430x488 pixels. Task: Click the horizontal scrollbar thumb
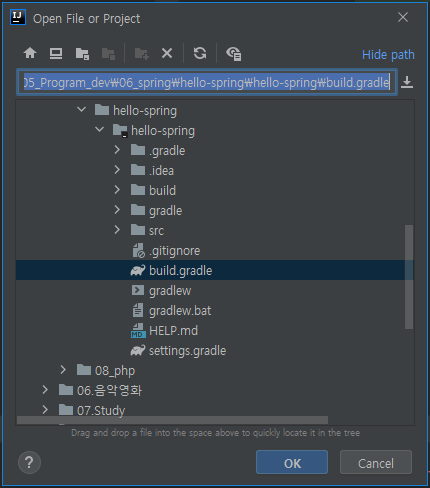[x=172, y=420]
